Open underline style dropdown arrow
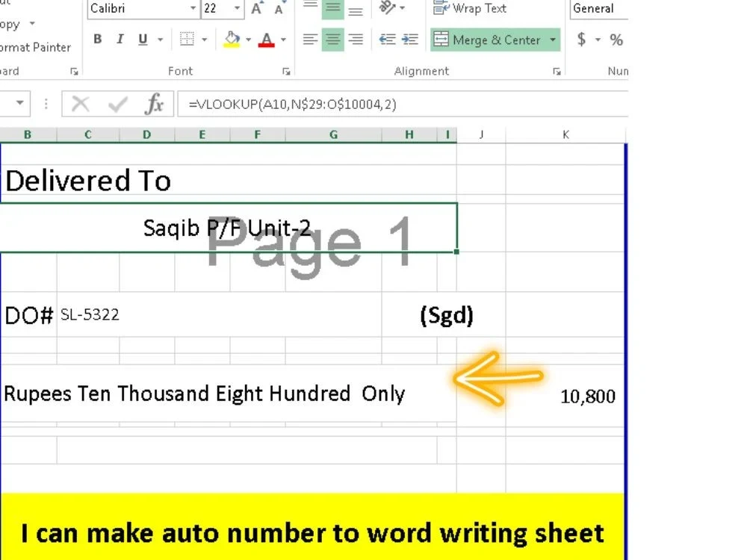 point(161,40)
